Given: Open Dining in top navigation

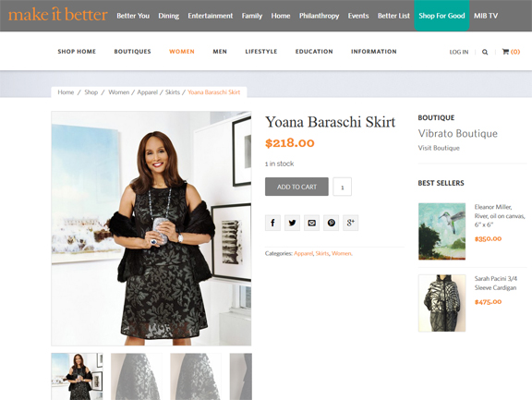Looking at the screenshot, I should [169, 16].
